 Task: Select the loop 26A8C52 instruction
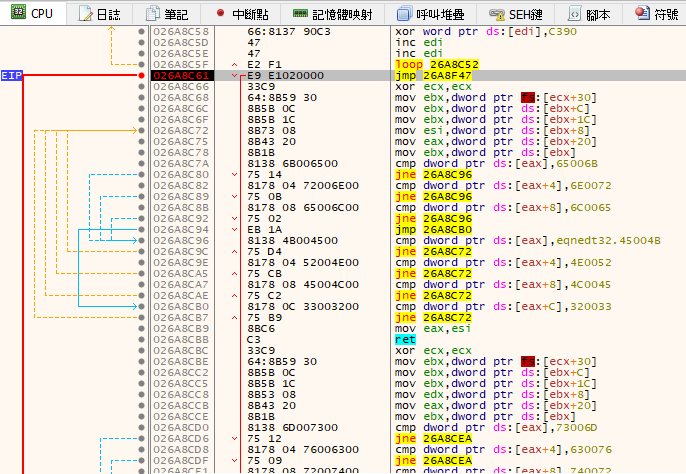point(437,64)
